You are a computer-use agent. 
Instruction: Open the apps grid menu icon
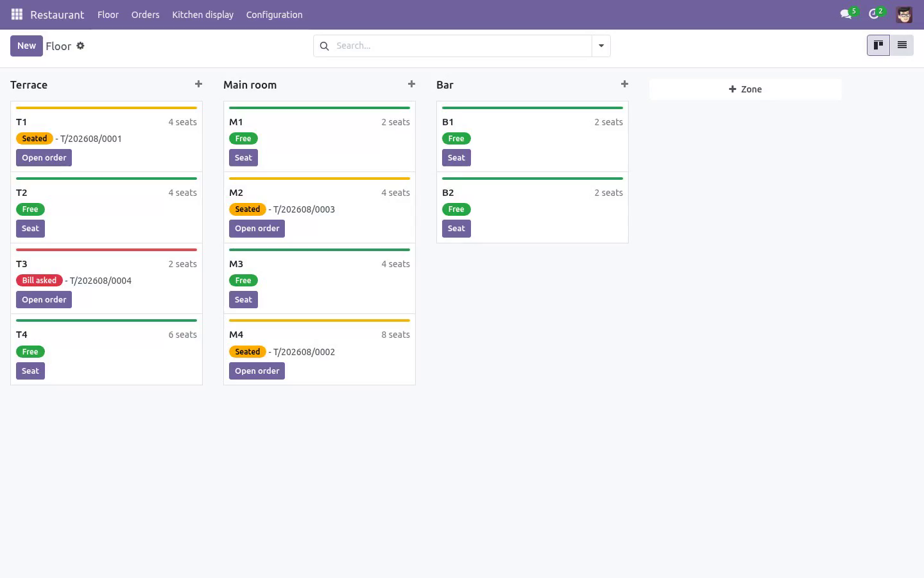[x=17, y=14]
